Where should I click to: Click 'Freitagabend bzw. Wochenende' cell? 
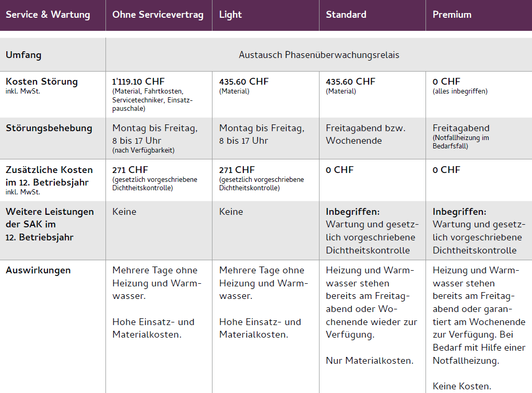(365, 134)
